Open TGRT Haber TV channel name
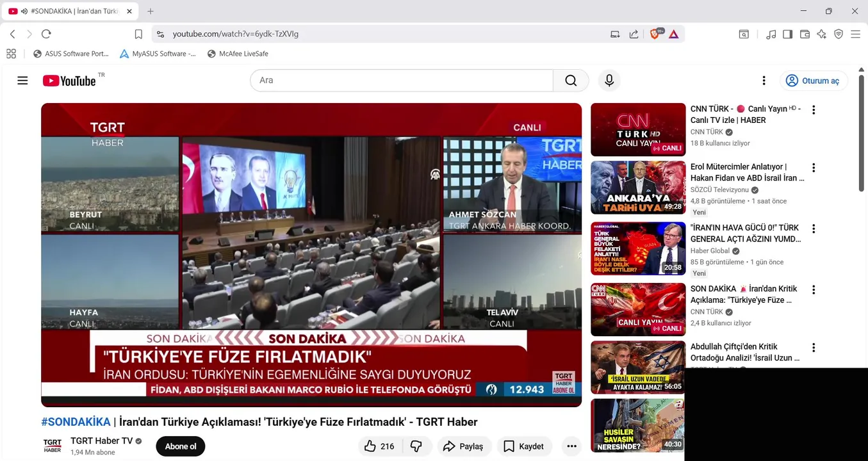 tap(101, 441)
